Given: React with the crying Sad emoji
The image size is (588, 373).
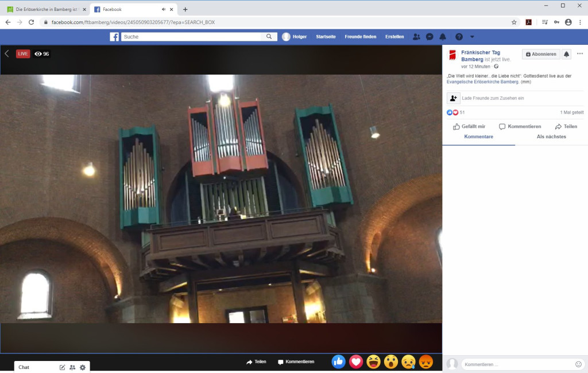Looking at the screenshot, I should click(x=408, y=362).
